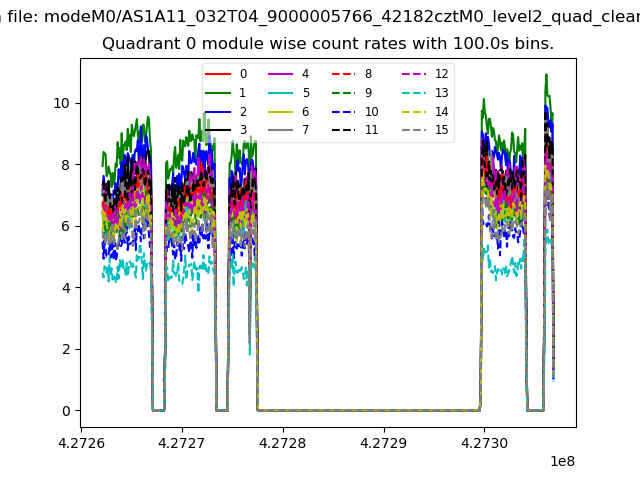Click the y-axis tick label 4
Image resolution: width=640 pixels, height=480 pixels.
[66, 288]
